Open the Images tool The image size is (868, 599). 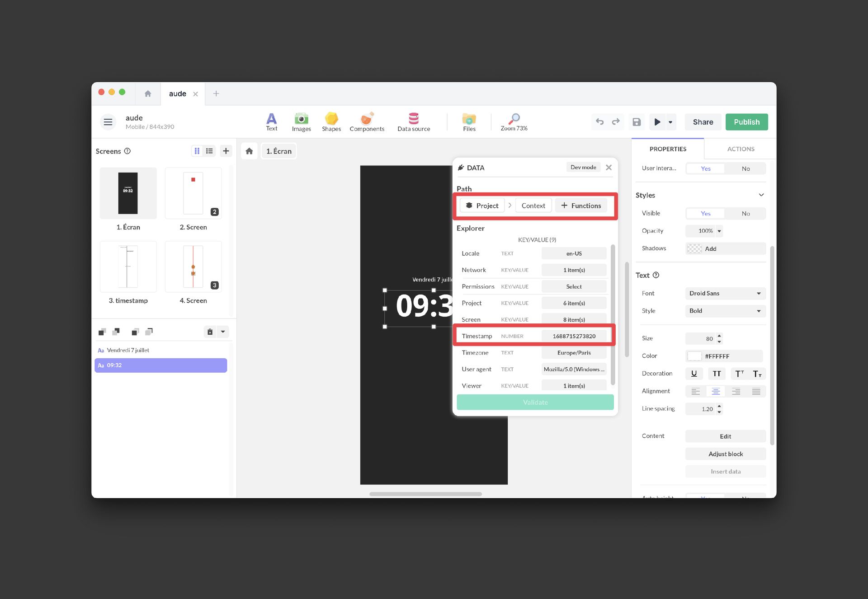coord(301,121)
